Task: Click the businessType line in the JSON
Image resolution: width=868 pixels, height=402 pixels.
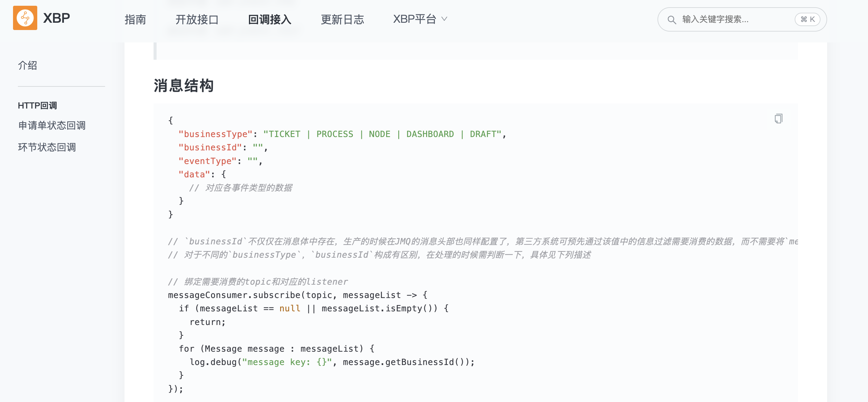Action: click(x=342, y=134)
